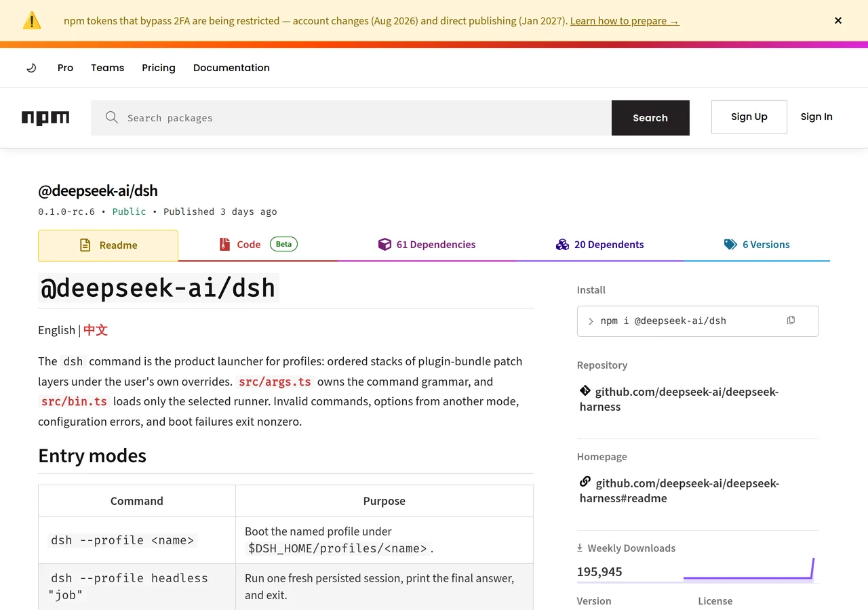Click the magnifier search icon

[x=112, y=117]
